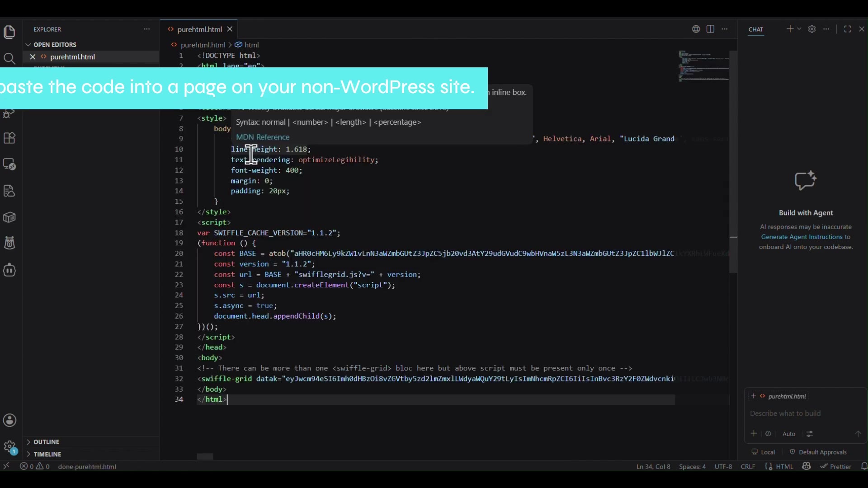The height and width of the screenshot is (488, 868).
Task: Click the Copilot status icon in status bar
Action: (807, 466)
